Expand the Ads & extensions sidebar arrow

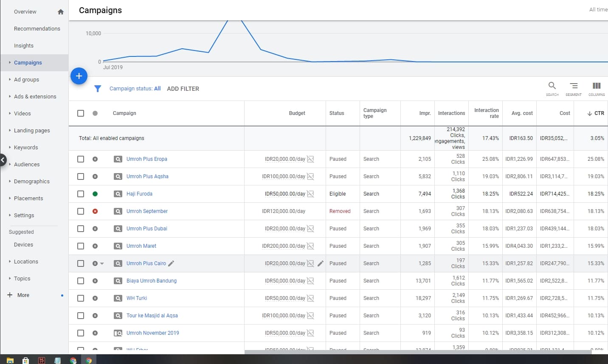coord(10,96)
